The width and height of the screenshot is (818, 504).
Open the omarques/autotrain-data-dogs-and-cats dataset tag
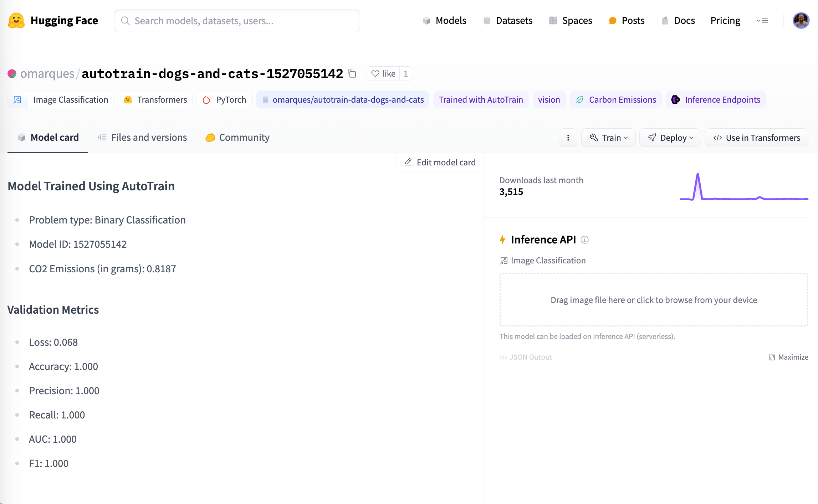342,100
